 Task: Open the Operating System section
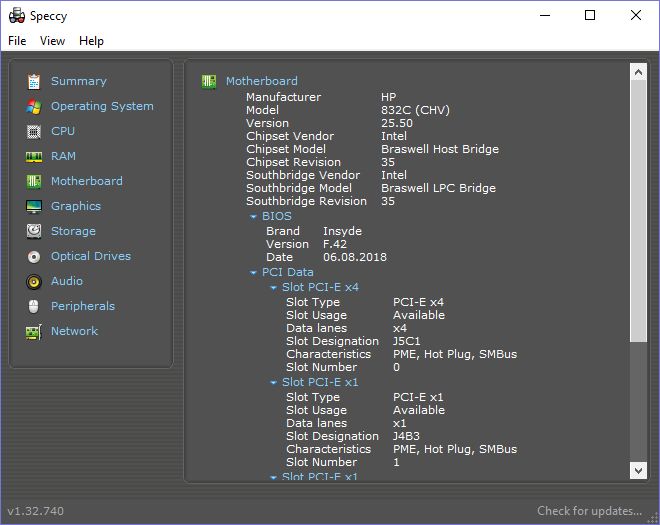coord(102,106)
